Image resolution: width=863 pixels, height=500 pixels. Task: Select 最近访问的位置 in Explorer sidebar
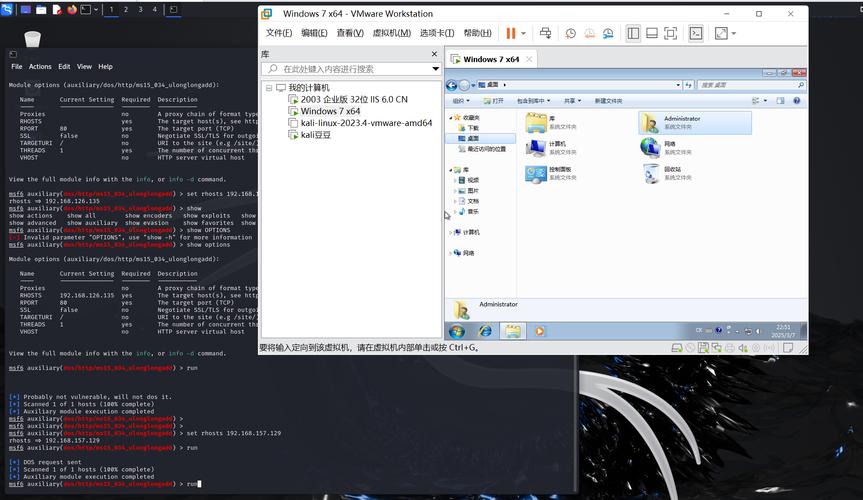[x=483, y=149]
